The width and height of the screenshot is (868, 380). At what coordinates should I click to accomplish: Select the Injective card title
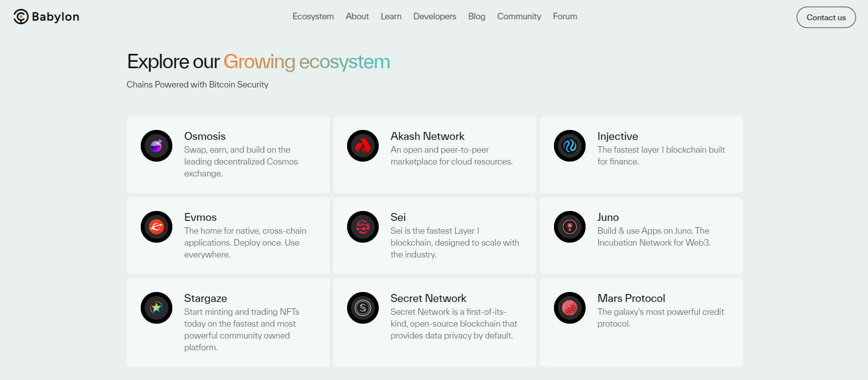[x=618, y=136]
